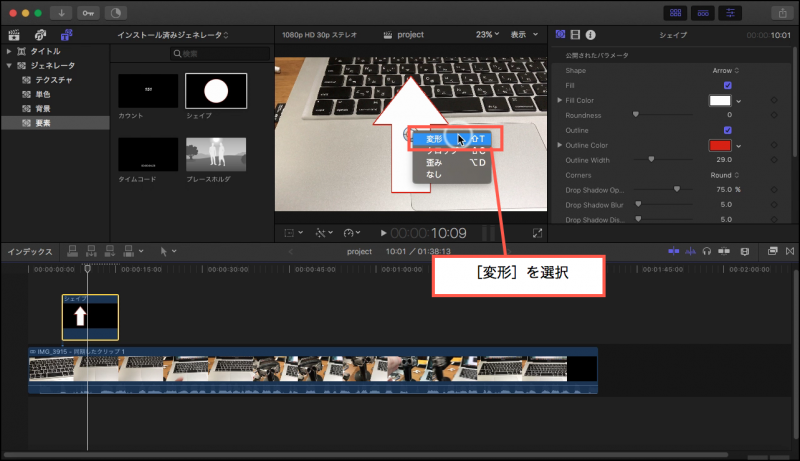Click the Overwrite clip edit icon
The height and width of the screenshot is (461, 800).
tap(129, 251)
